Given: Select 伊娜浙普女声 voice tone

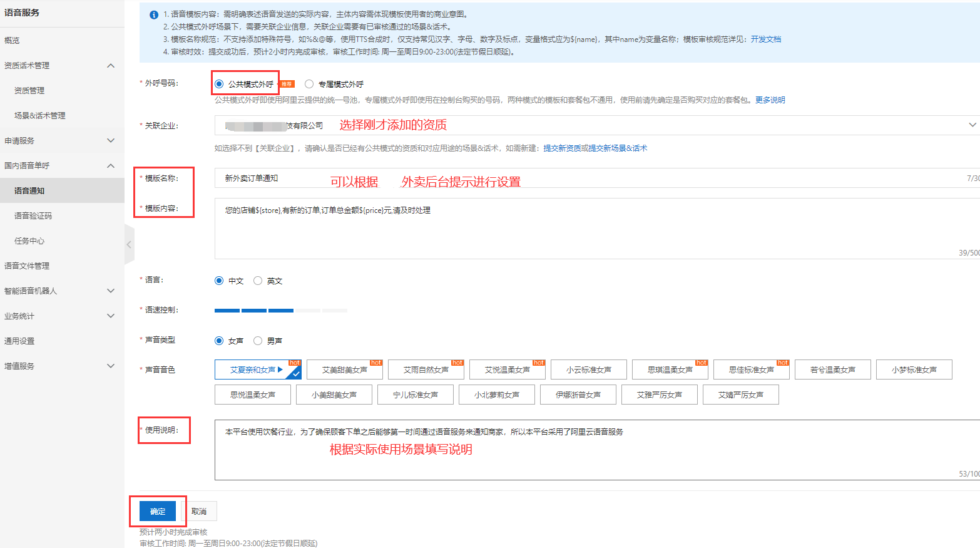Looking at the screenshot, I should coord(578,395).
